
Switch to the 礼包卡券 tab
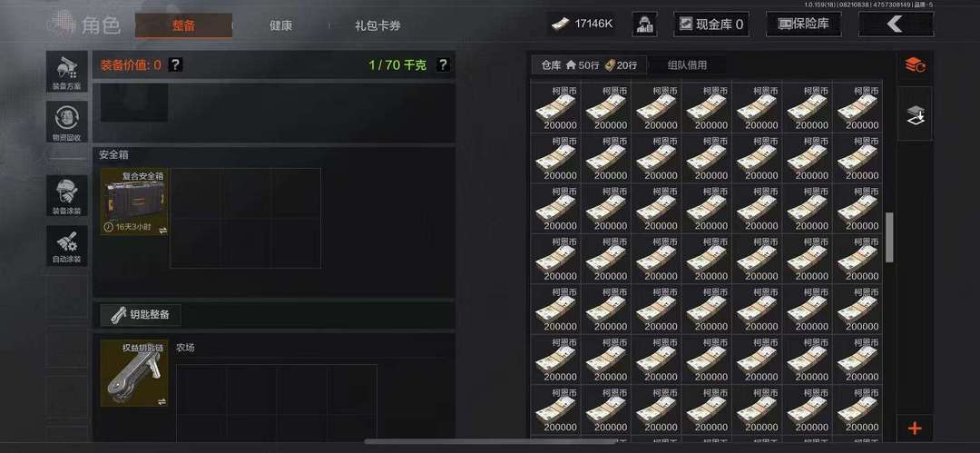pos(377,26)
